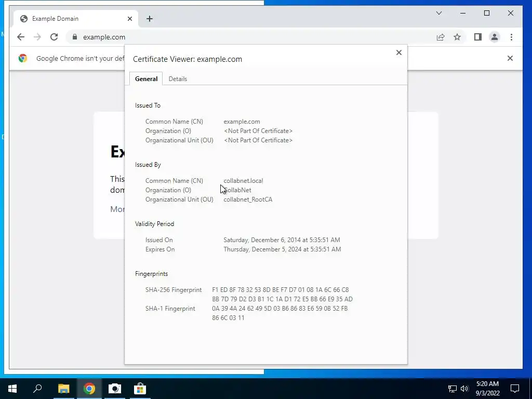Open taskbar search magnifier

coord(37,389)
